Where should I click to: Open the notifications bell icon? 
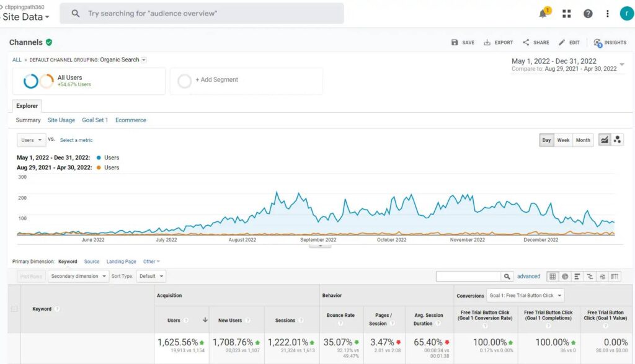543,14
